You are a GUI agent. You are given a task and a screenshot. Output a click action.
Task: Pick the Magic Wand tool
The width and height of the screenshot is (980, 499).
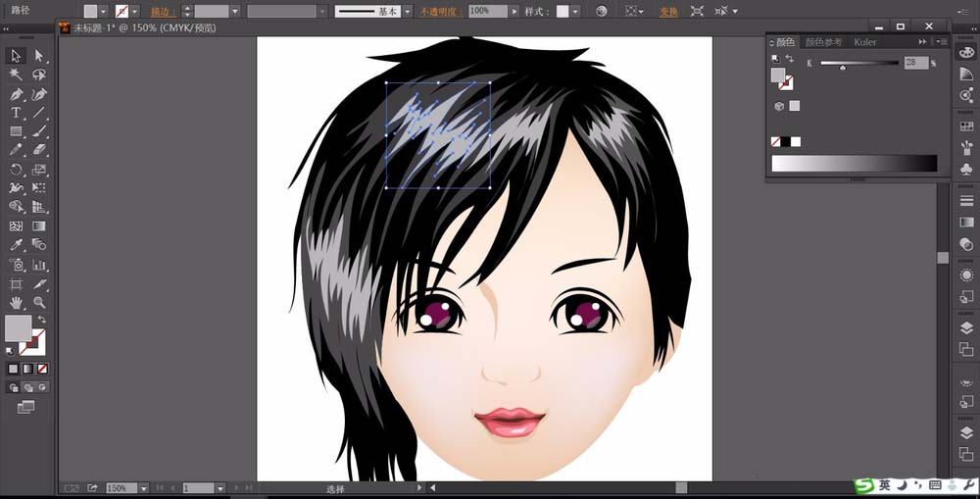tap(17, 75)
